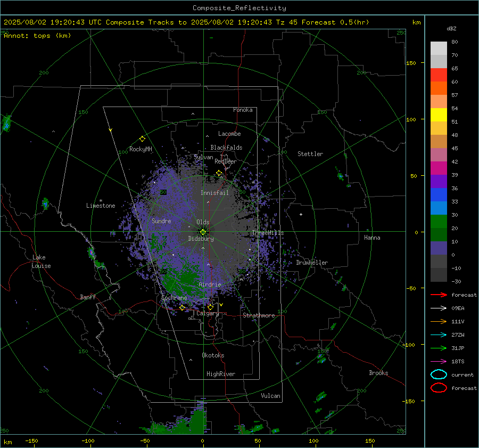Select the Stettler label
Viewport: 479px width, 448px height.
[310, 154]
